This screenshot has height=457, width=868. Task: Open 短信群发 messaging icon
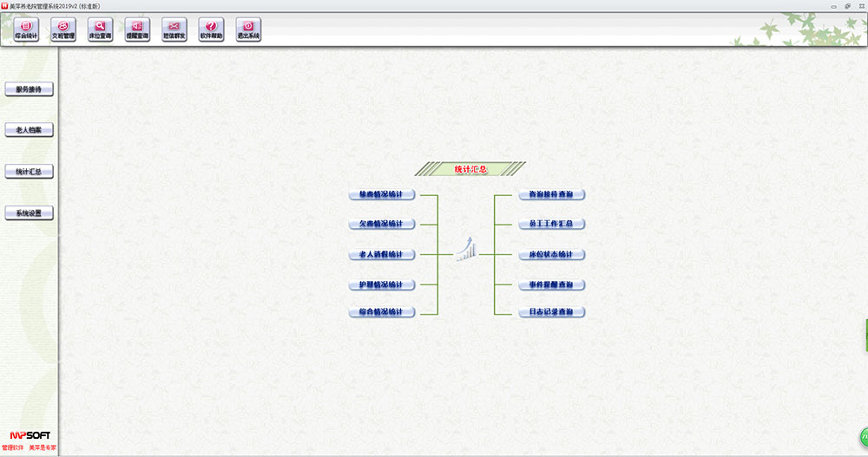(x=174, y=30)
